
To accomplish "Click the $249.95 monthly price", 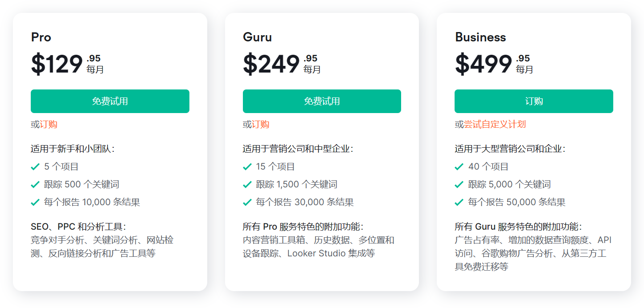I will click(x=282, y=64).
